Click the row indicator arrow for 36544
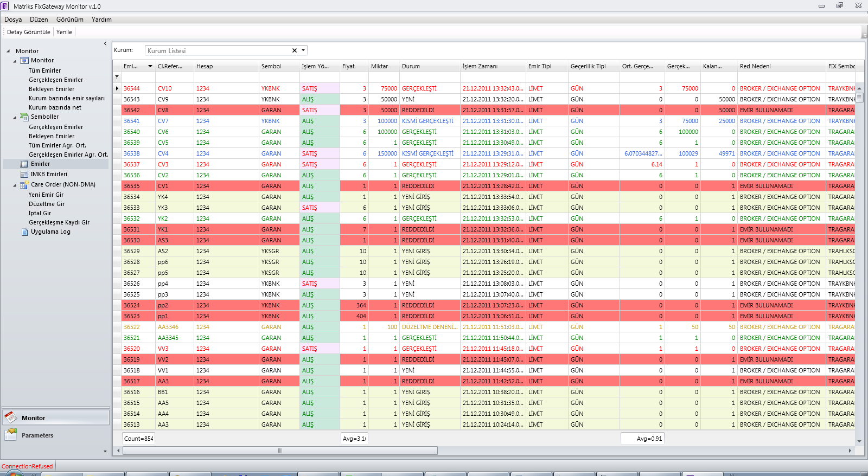Image resolution: width=868 pixels, height=476 pixels. click(117, 88)
